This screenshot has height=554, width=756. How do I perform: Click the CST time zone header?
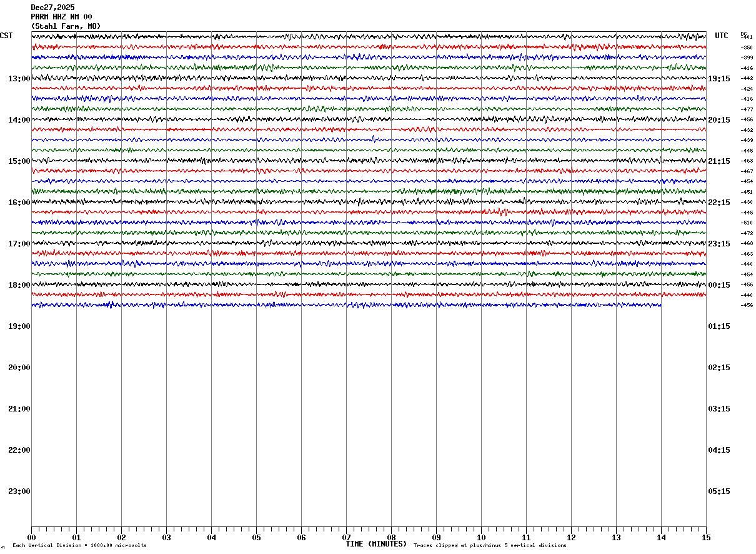click(6, 36)
